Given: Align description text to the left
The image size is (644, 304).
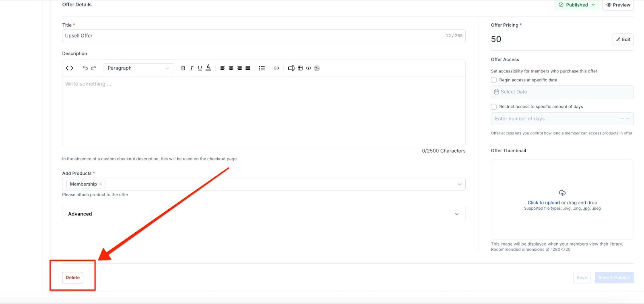Looking at the screenshot, I should 222,68.
